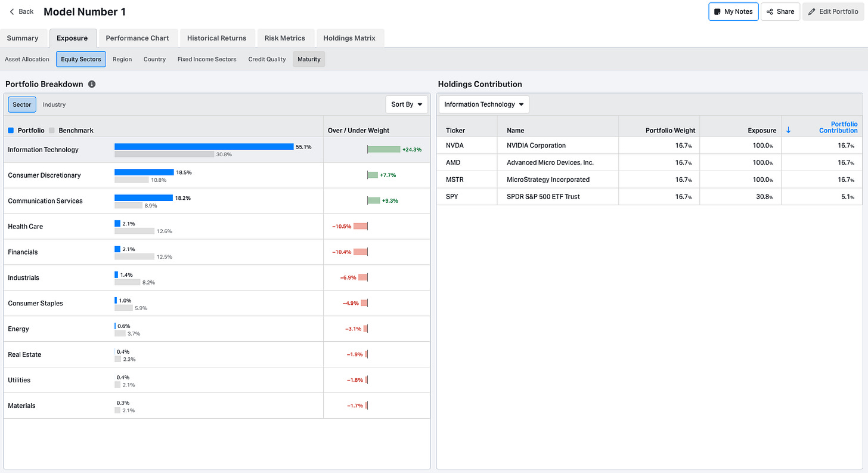Viewport: 868px width, 473px height.
Task: Open the Sort By dropdown
Action: pos(407,104)
